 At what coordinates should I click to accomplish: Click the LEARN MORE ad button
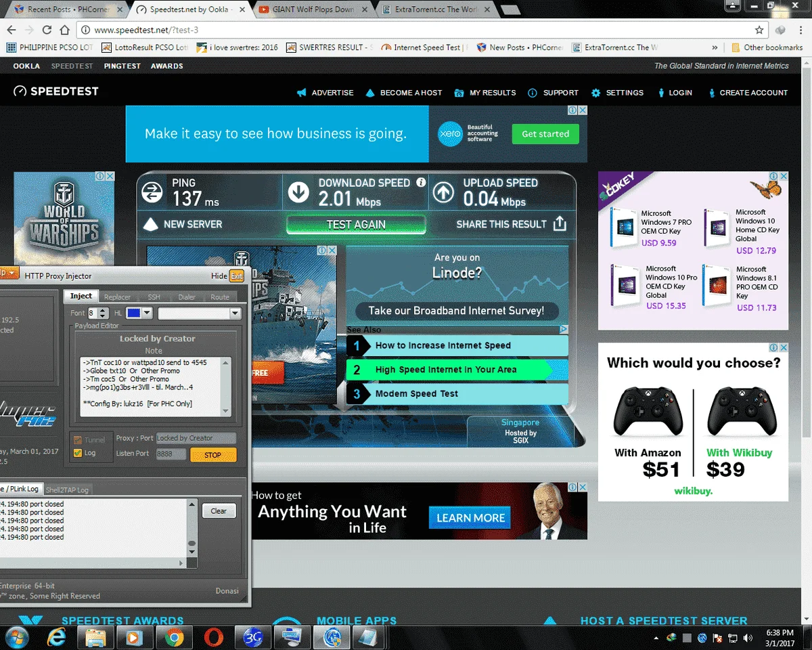point(470,518)
